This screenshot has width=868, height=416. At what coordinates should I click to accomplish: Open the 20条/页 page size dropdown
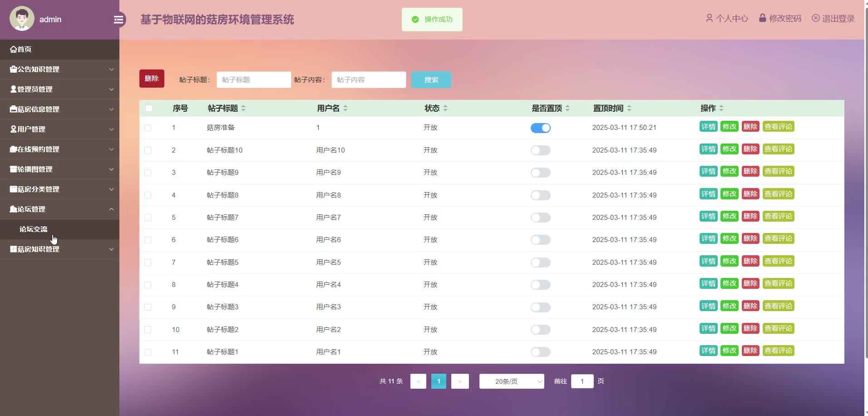point(512,381)
